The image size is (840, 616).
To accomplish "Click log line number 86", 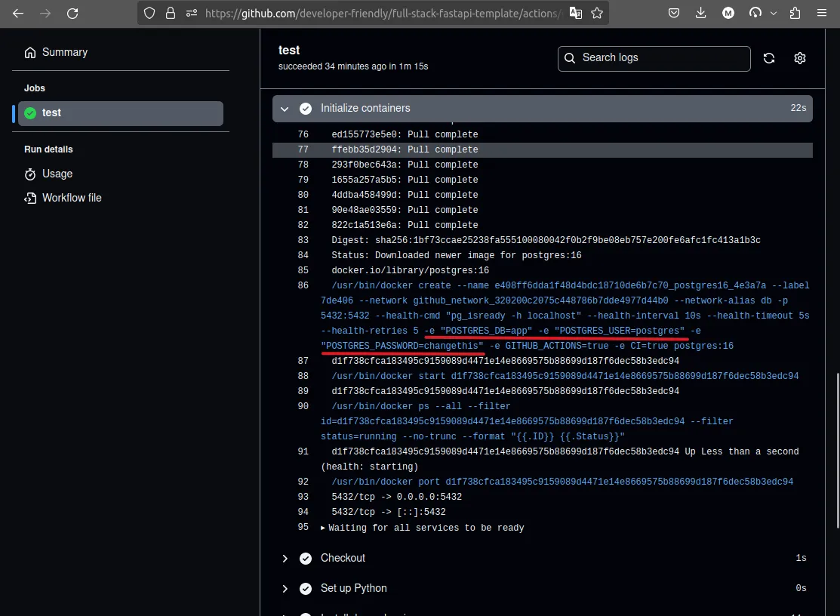I will click(x=303, y=285).
